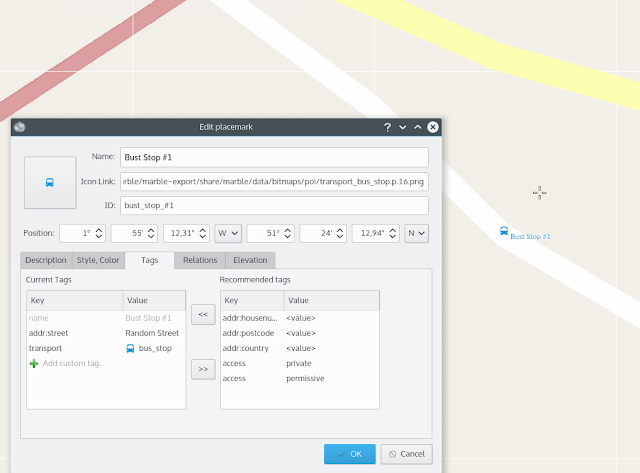
Task: Open the Elevation tab
Action: 250,260
